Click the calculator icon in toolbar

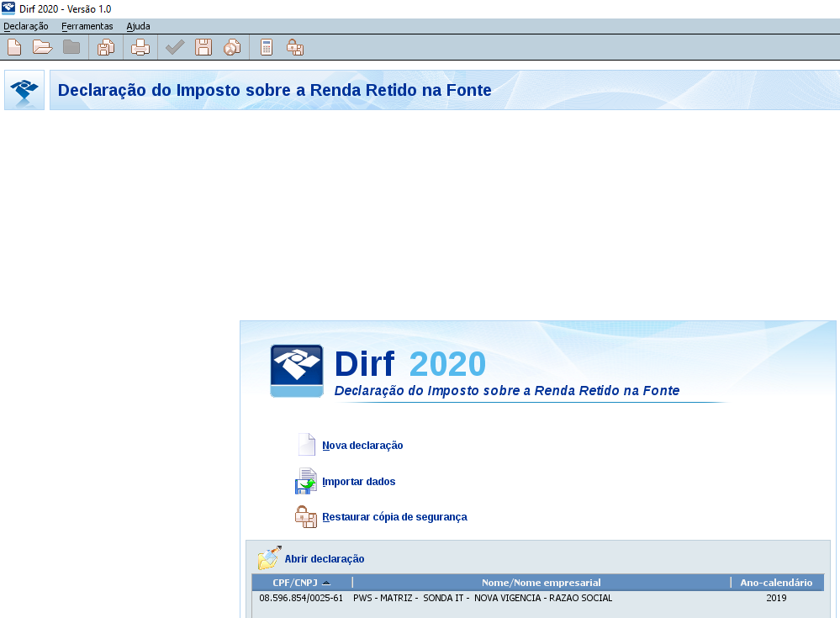click(267, 48)
